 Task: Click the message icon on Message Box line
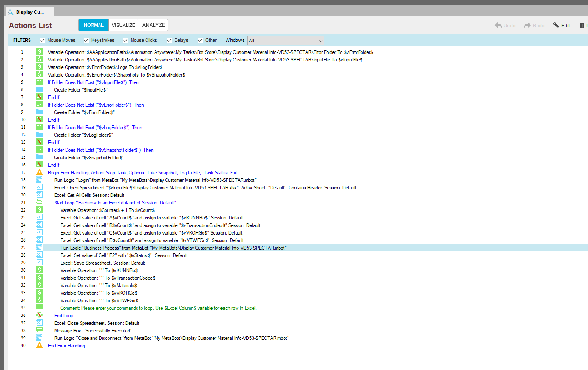[x=39, y=330]
